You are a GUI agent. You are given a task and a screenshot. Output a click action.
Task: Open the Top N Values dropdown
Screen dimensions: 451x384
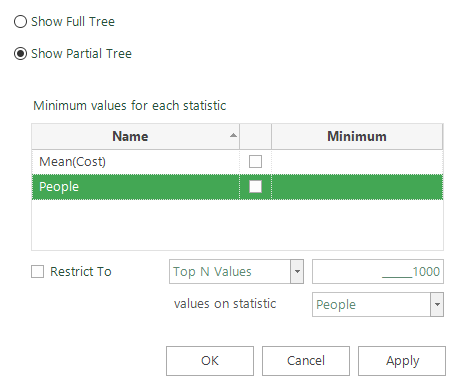click(x=236, y=272)
